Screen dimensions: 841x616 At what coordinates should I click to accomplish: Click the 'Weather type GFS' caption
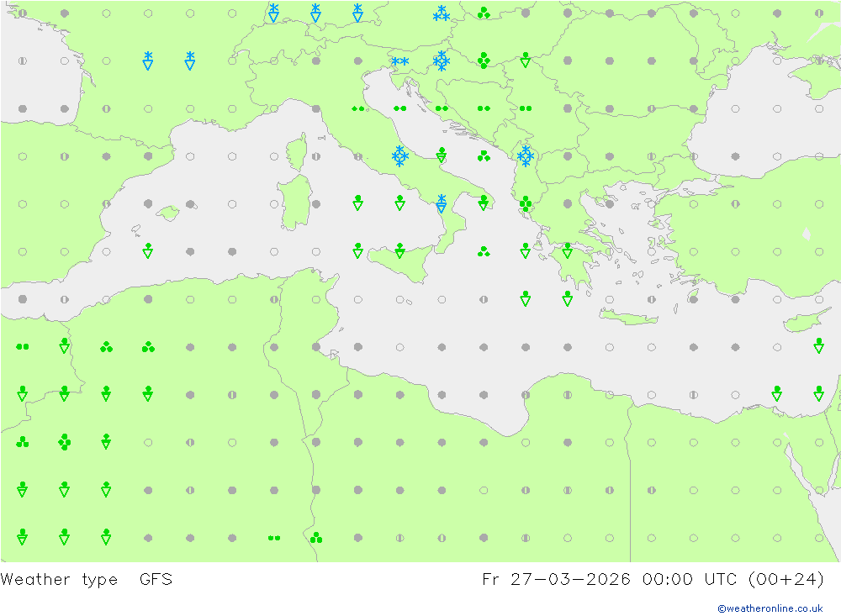87,580
